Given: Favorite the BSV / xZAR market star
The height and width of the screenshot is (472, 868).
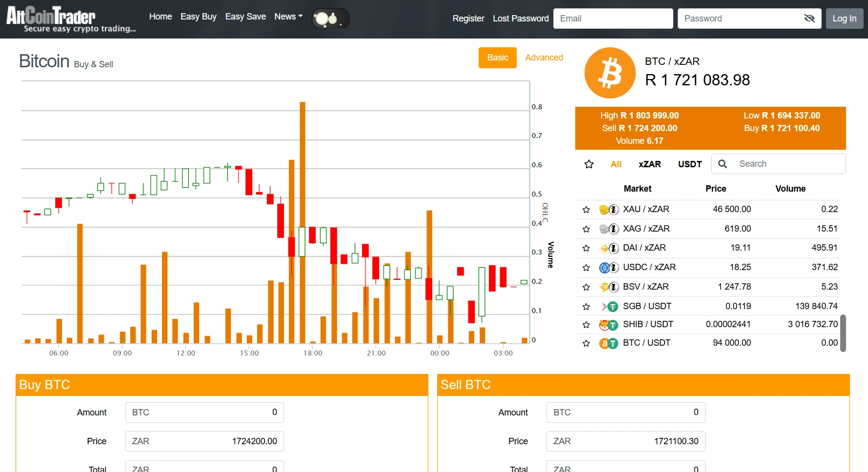Looking at the screenshot, I should point(586,287).
